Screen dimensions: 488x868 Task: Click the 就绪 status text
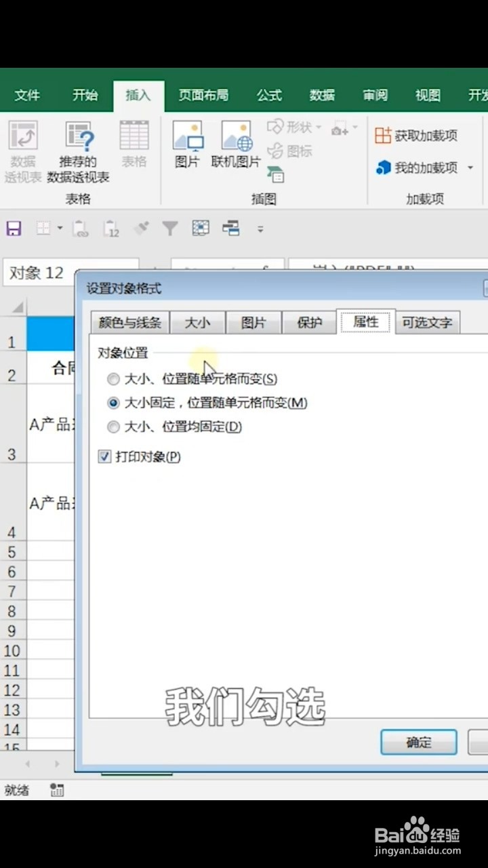[17, 790]
